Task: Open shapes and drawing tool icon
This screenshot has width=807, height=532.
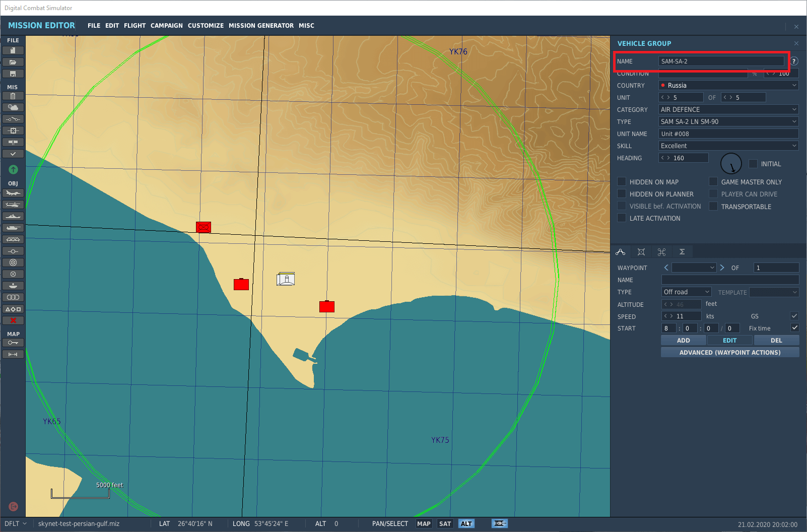Action: pyautogui.click(x=13, y=309)
